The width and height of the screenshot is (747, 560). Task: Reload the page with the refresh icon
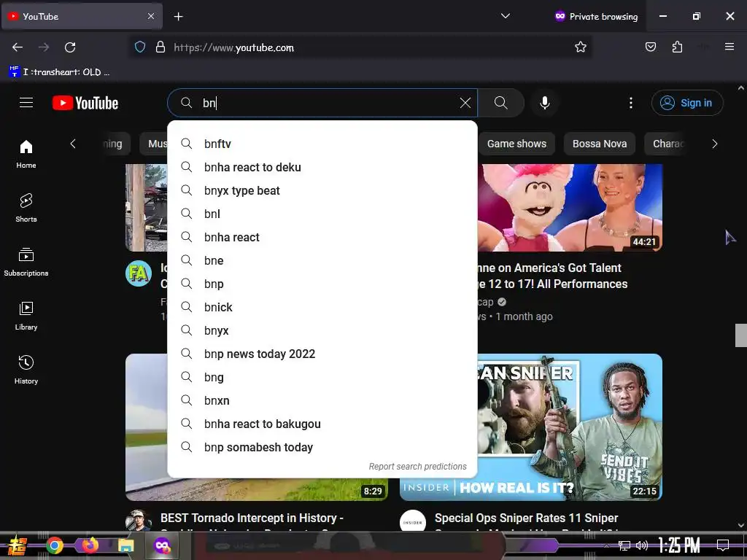tap(70, 47)
